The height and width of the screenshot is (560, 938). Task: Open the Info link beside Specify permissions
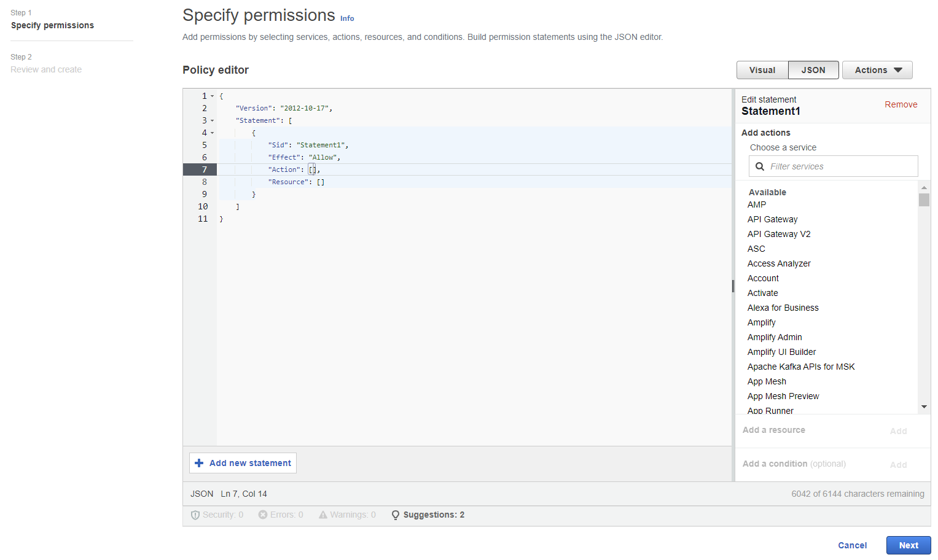coord(347,18)
